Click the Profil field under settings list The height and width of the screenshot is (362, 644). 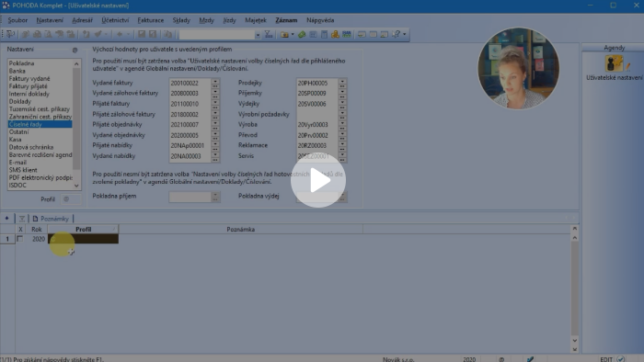70,199
